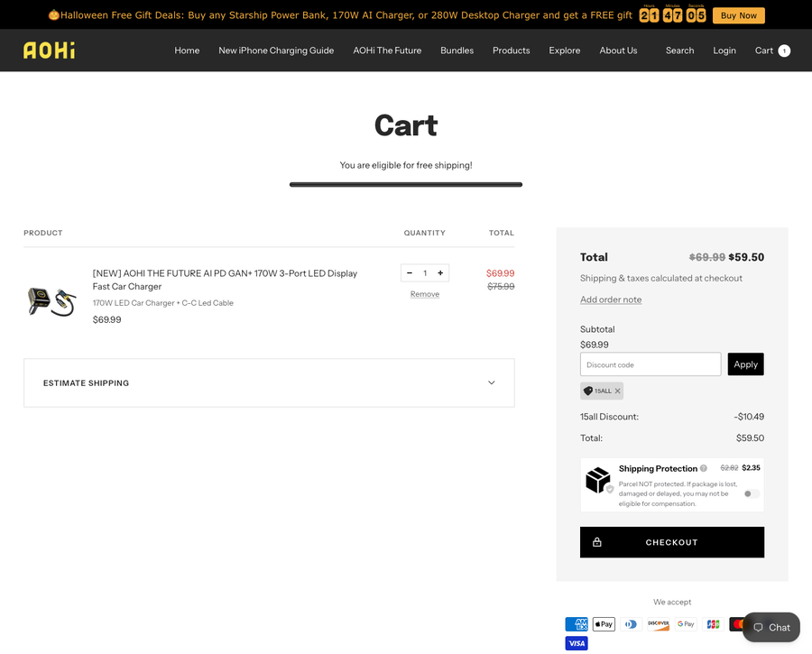Click the Discover payment icon
This screenshot has width=812, height=654.
click(659, 624)
